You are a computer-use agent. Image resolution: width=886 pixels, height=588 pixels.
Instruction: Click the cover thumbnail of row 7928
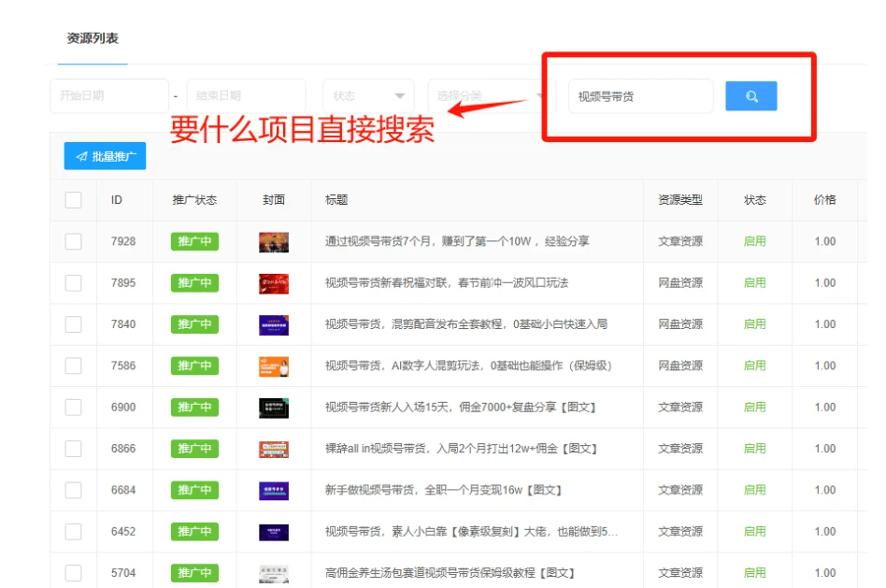pyautogui.click(x=274, y=242)
